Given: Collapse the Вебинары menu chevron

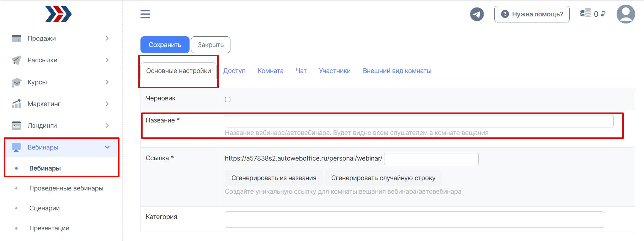Looking at the screenshot, I should click(x=107, y=147).
